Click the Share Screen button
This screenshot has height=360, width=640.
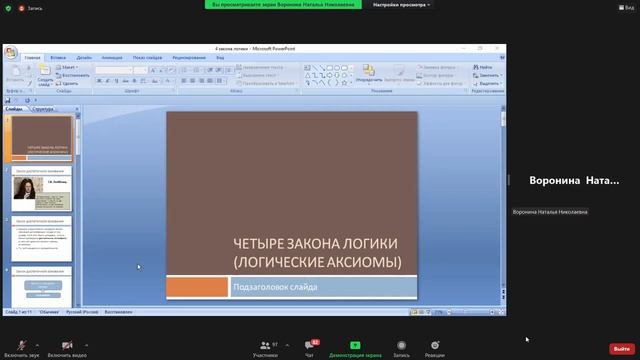[x=355, y=349]
